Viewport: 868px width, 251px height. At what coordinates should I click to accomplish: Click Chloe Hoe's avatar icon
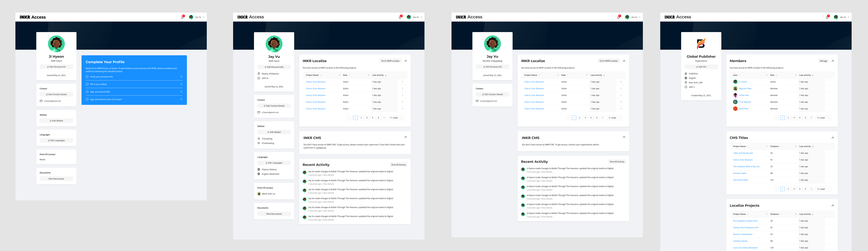point(735,95)
